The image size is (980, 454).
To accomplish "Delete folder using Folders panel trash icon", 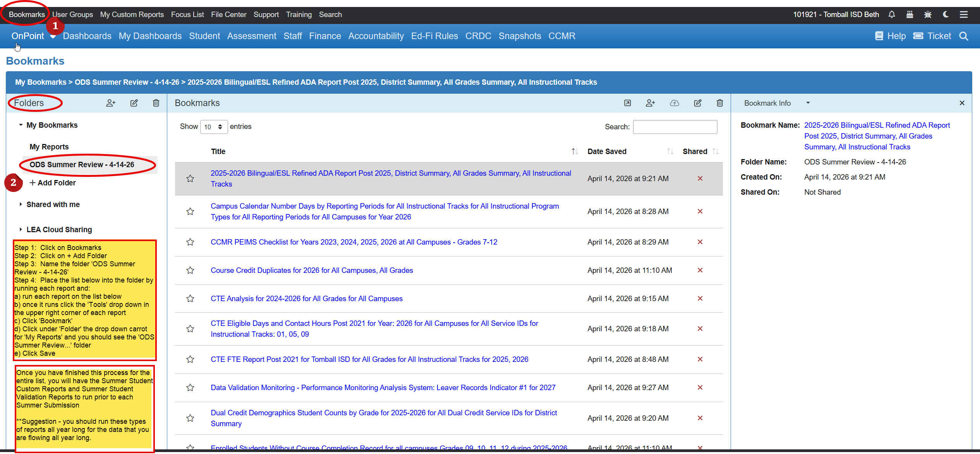I will coord(156,103).
